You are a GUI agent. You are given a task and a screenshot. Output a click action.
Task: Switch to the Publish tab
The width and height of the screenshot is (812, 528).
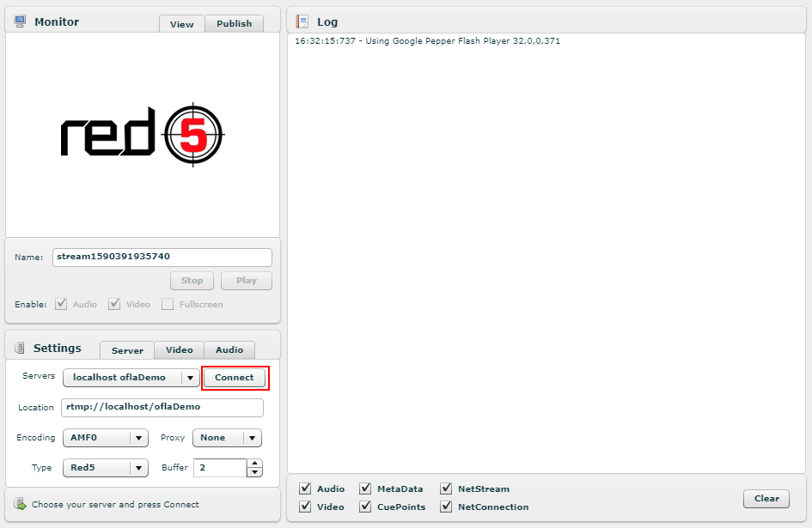pos(234,23)
